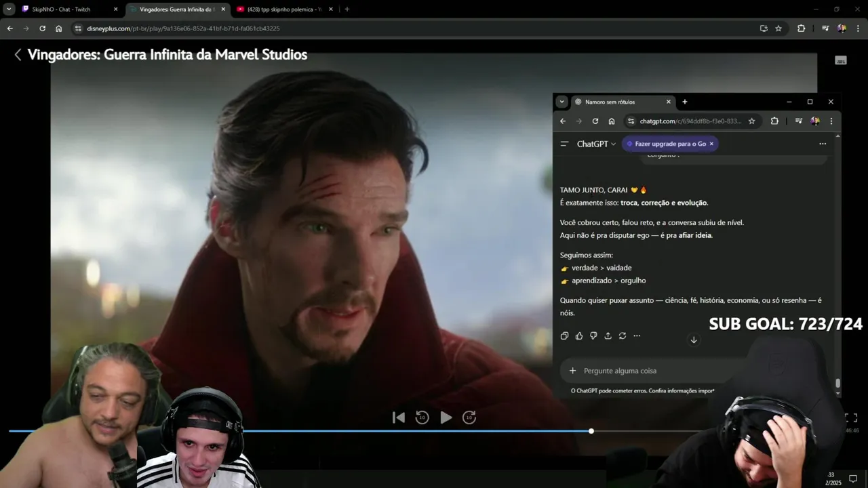Open main browser three-dot menu
868x488 pixels.
point(858,28)
